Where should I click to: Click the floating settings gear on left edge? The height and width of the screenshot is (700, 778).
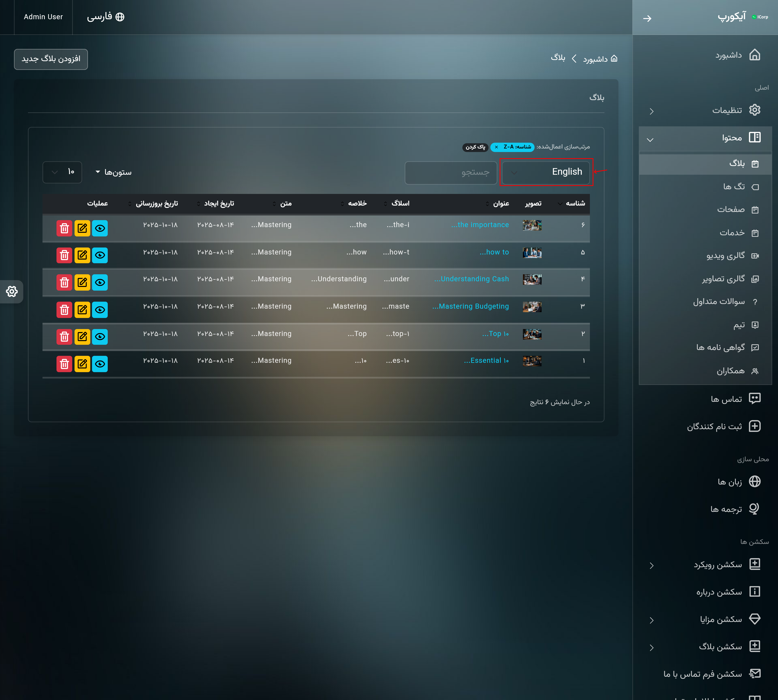[11, 292]
